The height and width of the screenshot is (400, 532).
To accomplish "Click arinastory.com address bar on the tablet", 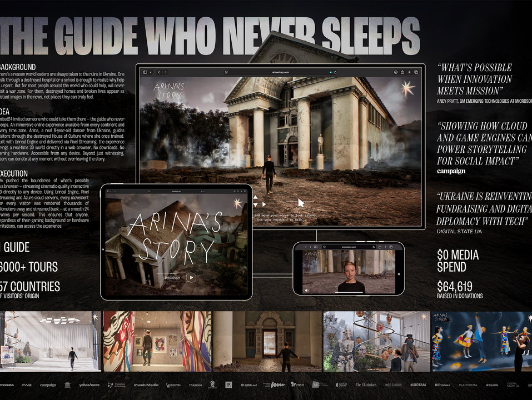I will [x=176, y=191].
